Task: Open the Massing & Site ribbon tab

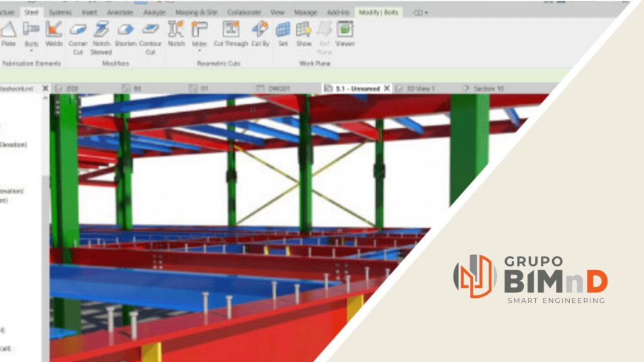Action: [x=195, y=13]
